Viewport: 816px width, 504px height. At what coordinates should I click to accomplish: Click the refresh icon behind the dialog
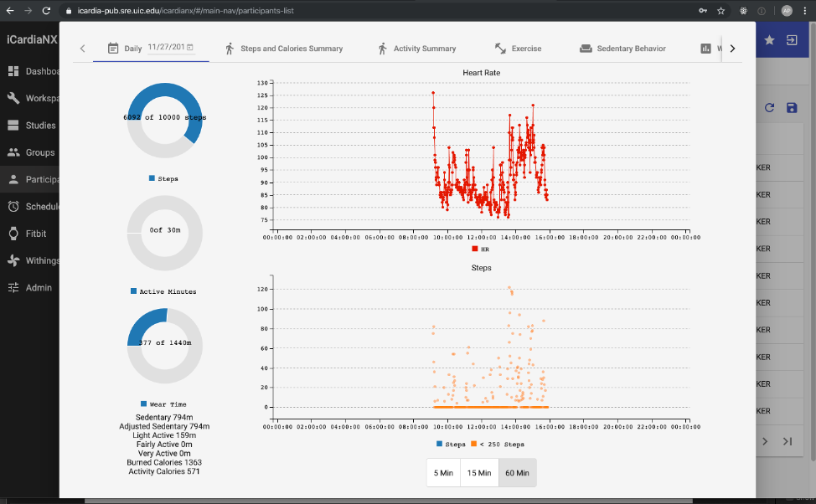(769, 108)
